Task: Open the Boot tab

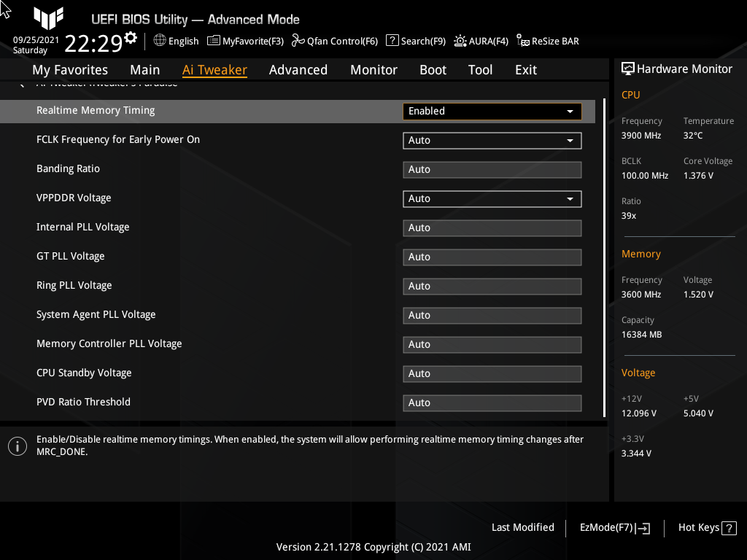Action: pos(433,70)
